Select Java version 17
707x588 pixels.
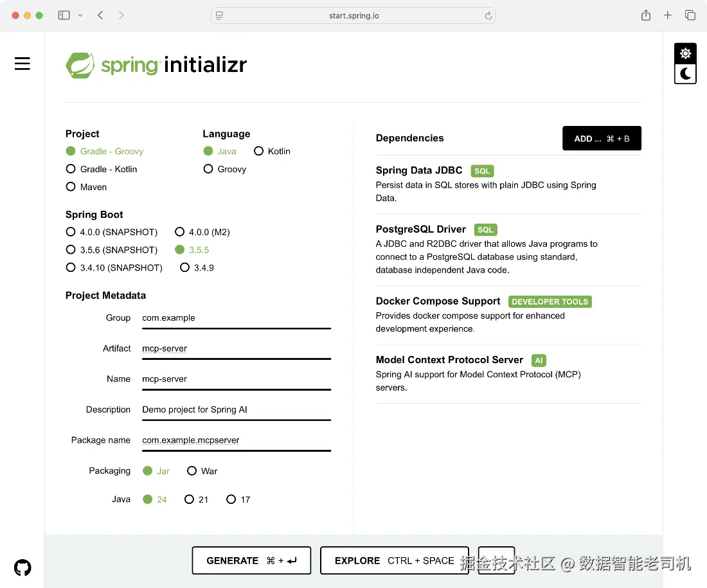[x=238, y=499]
